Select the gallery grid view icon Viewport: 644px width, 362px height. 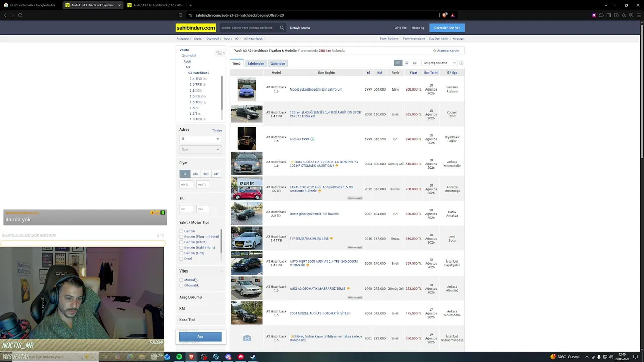(415, 63)
